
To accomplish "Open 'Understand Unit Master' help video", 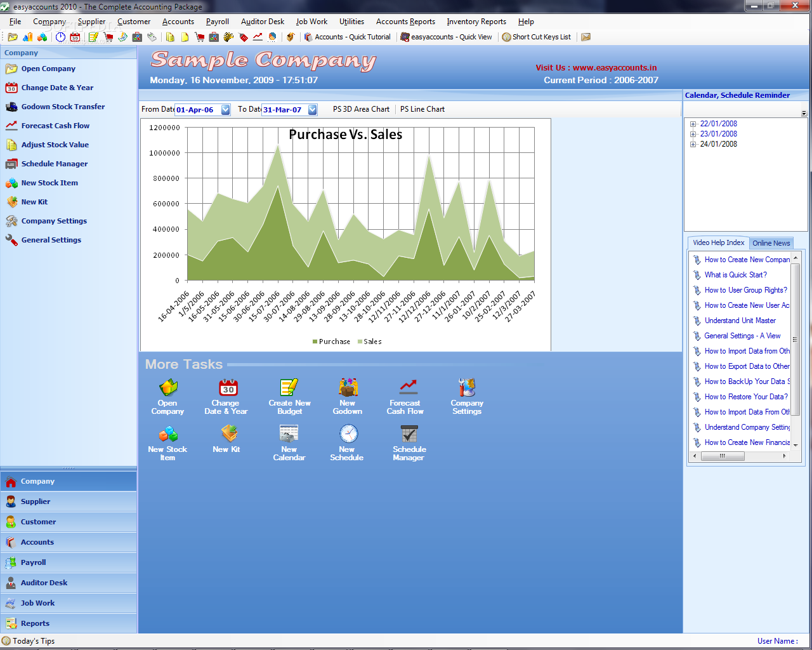I will 740,321.
